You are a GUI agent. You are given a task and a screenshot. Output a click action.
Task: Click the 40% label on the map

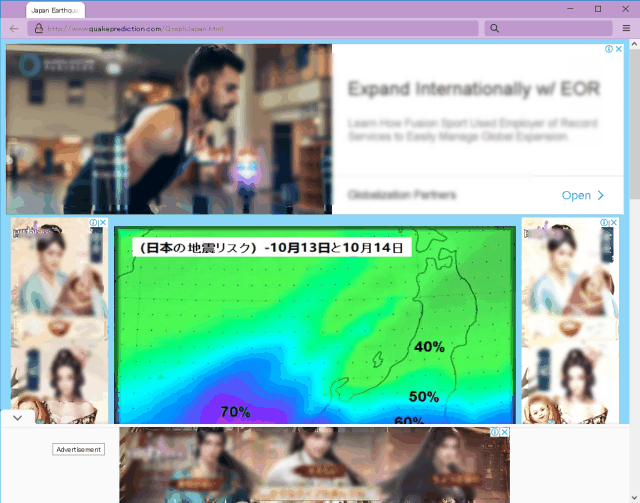click(x=429, y=347)
